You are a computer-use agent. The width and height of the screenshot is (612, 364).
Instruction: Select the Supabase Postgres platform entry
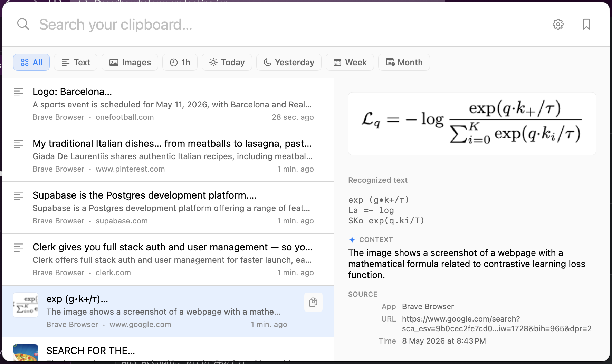pyautogui.click(x=168, y=208)
